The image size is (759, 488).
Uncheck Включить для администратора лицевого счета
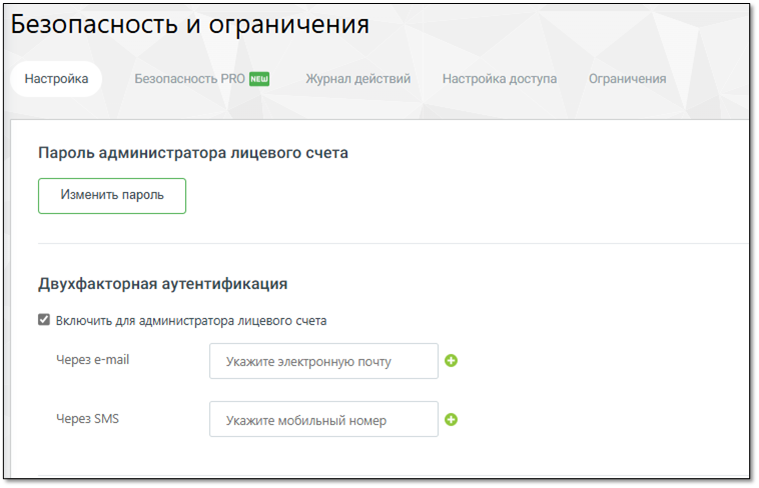(x=44, y=320)
